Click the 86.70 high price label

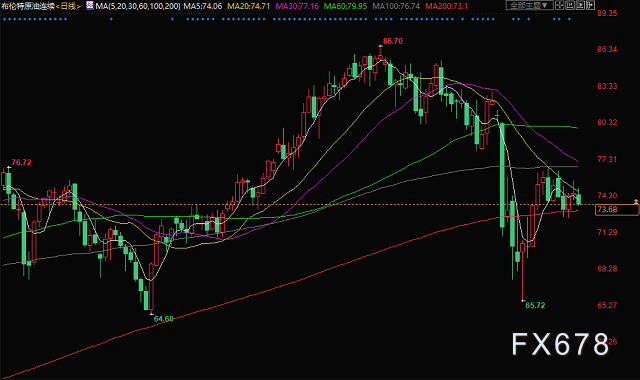(393, 41)
